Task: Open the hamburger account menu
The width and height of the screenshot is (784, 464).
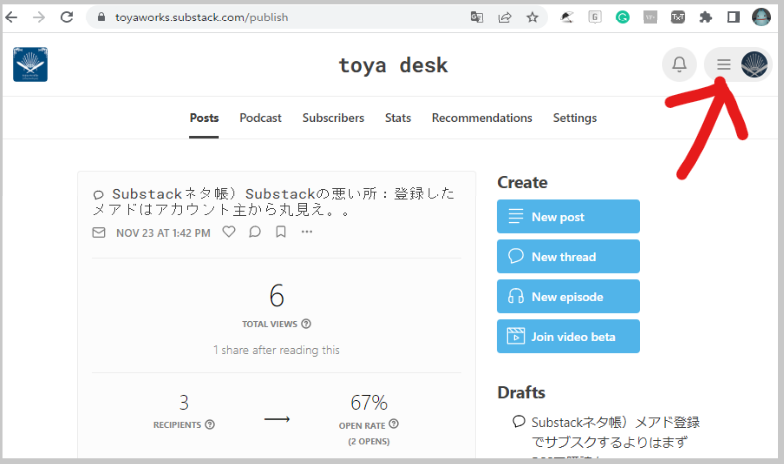Action: click(724, 64)
